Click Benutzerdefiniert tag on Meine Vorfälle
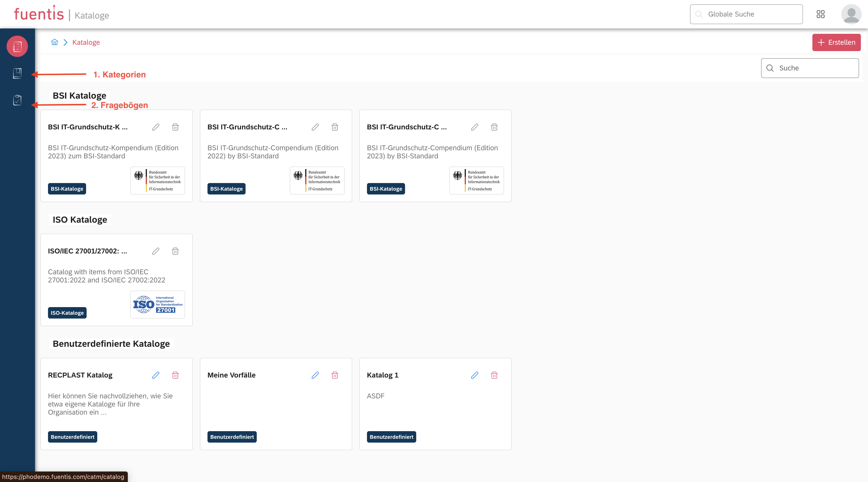The height and width of the screenshot is (482, 868). (232, 437)
